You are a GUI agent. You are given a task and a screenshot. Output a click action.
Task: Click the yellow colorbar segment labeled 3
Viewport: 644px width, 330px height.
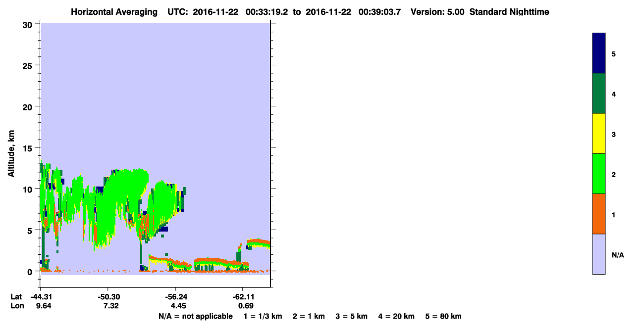(x=599, y=134)
